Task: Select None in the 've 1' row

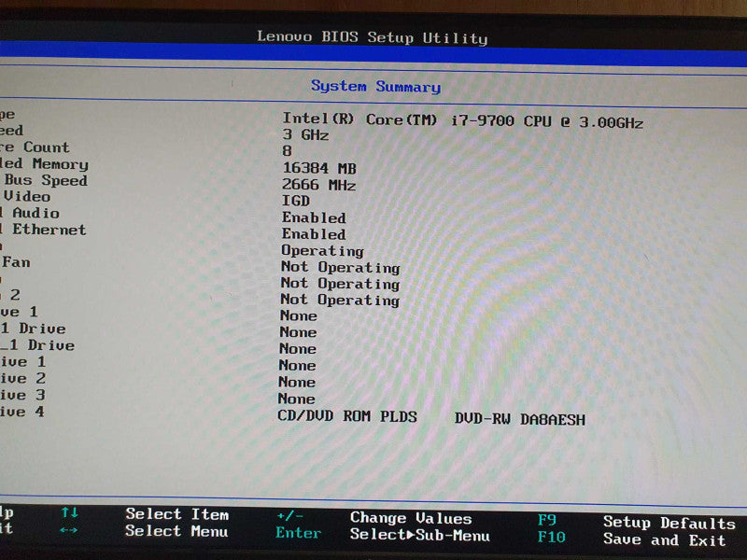Action: point(299,315)
